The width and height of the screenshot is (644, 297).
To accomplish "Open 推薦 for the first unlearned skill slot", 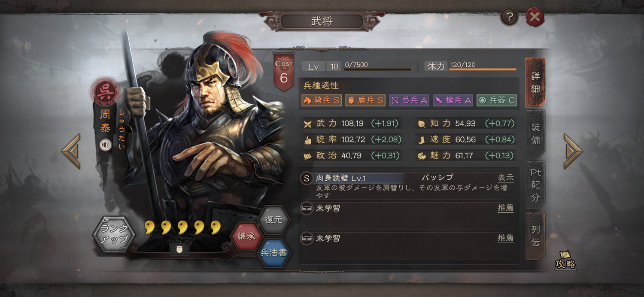I will (505, 208).
